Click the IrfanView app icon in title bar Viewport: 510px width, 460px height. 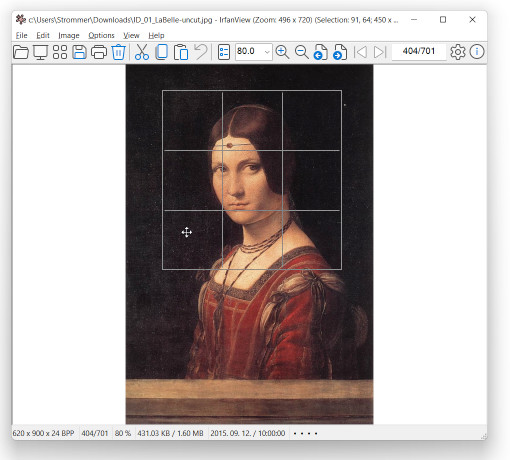[x=21, y=20]
